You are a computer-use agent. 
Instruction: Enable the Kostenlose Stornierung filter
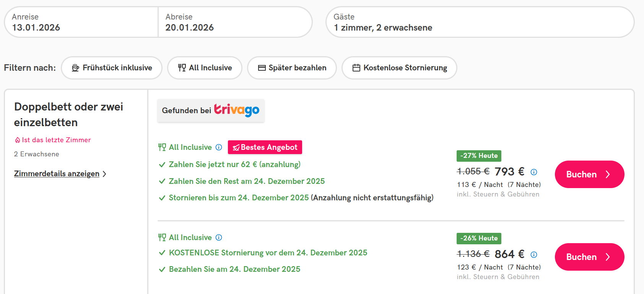point(399,68)
